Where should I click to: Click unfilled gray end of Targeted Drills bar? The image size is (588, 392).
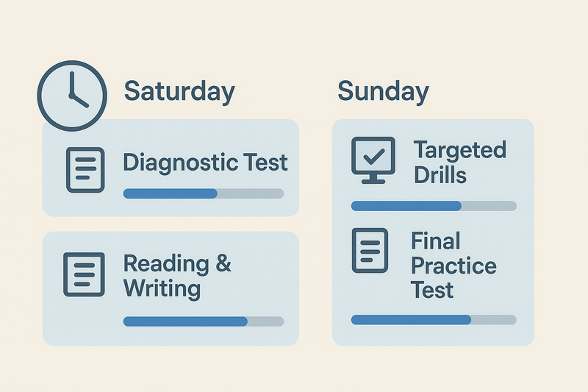[x=489, y=206]
